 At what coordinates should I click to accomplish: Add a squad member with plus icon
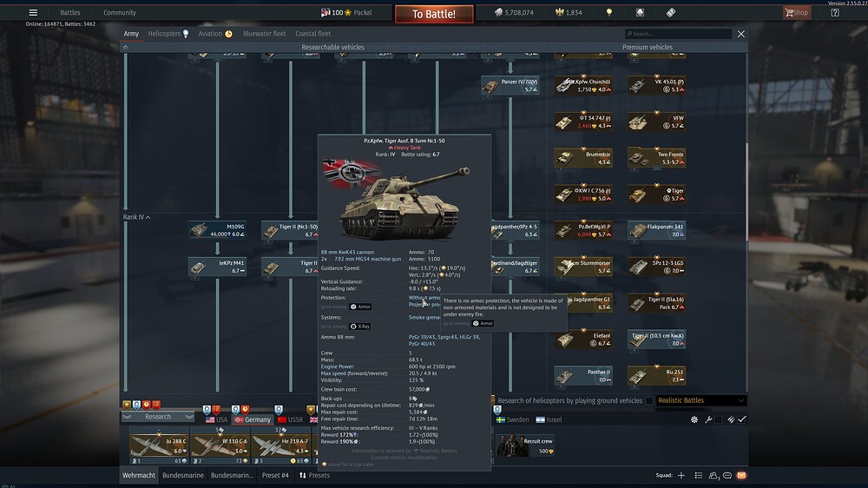pos(681,476)
